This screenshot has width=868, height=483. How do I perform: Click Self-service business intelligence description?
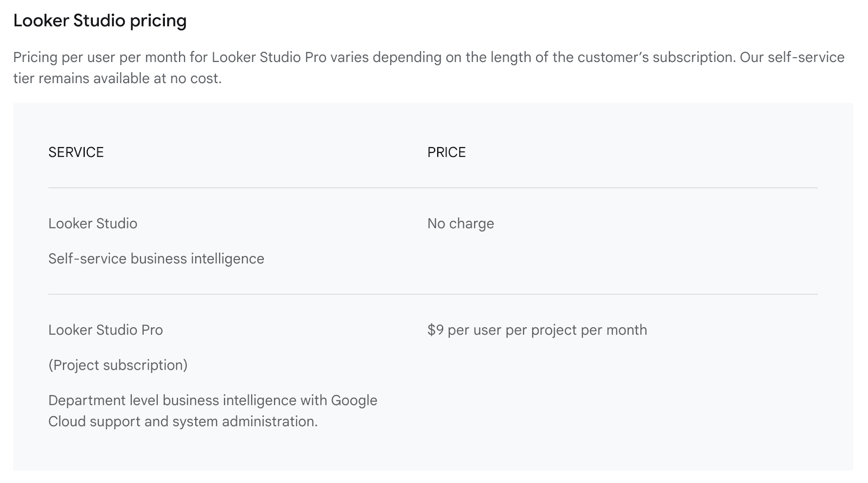(x=156, y=259)
